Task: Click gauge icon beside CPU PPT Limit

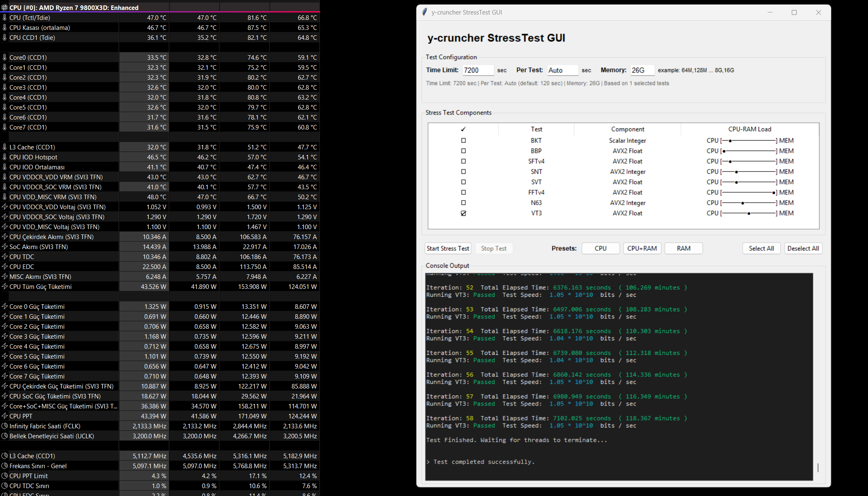Action: pyautogui.click(x=5, y=476)
